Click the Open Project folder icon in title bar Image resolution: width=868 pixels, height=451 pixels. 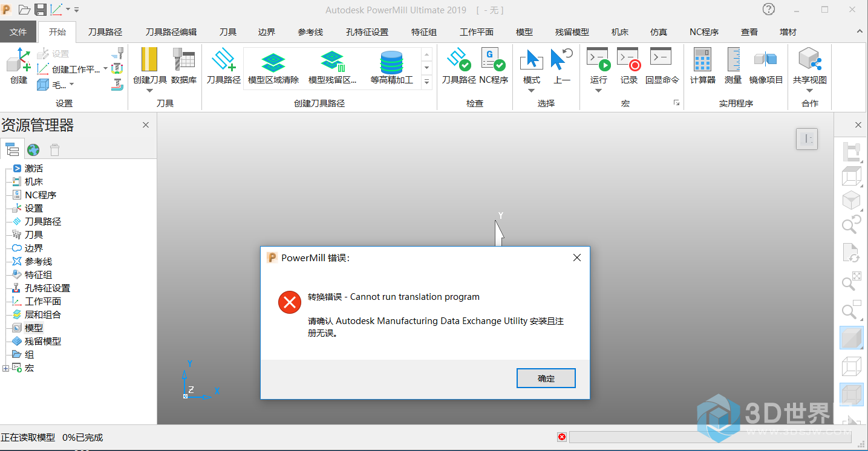24,10
